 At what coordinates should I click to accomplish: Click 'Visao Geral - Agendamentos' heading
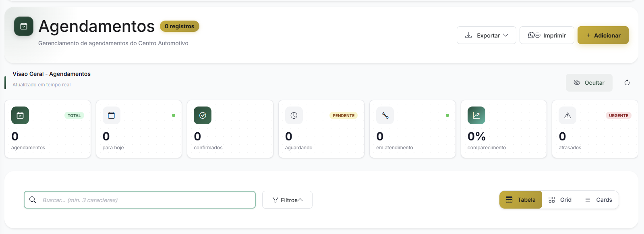click(52, 74)
